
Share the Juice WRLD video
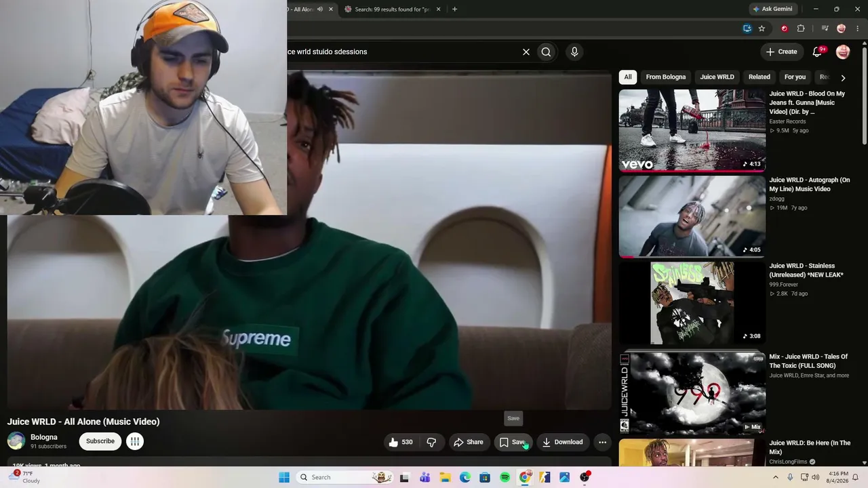(469, 442)
